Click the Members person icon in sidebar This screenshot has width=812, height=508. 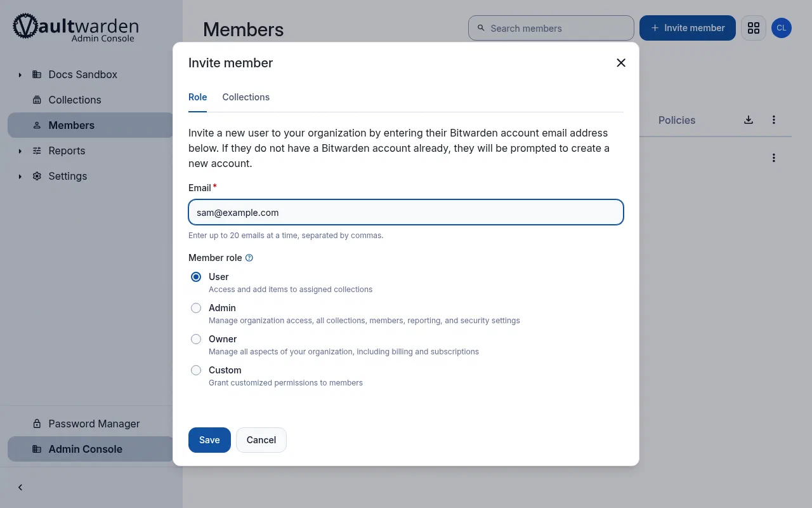[x=37, y=125]
